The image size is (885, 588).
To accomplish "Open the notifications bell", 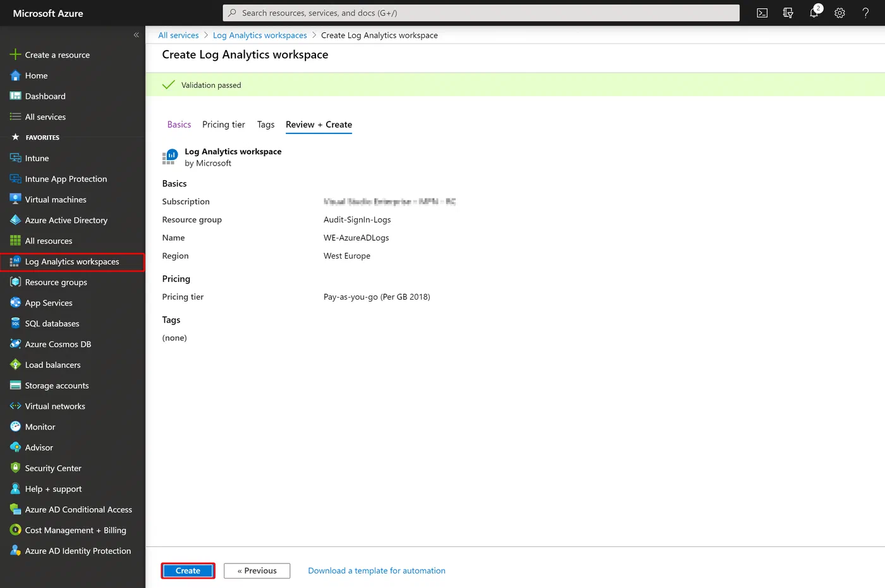I will pos(814,13).
